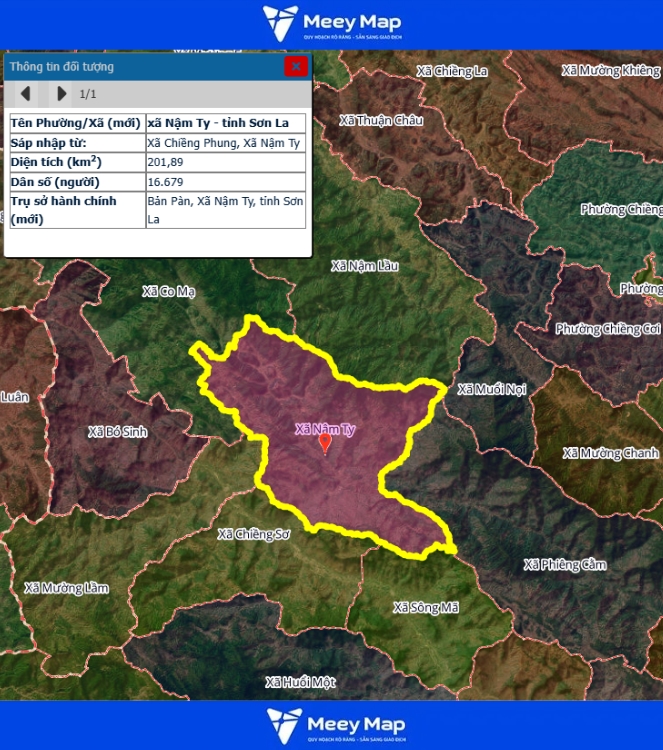663x750 pixels.
Task: Select Xã Chiềng Sơ region label
Action: click(253, 534)
